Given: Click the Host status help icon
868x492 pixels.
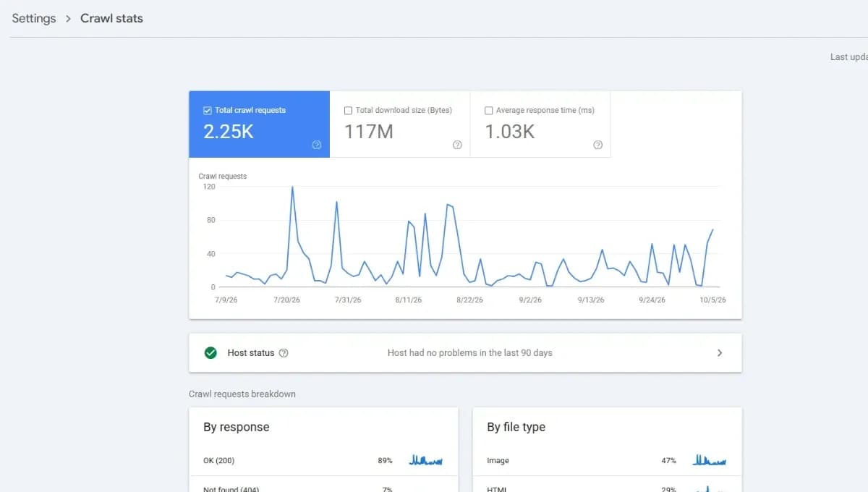Looking at the screenshot, I should 284,353.
